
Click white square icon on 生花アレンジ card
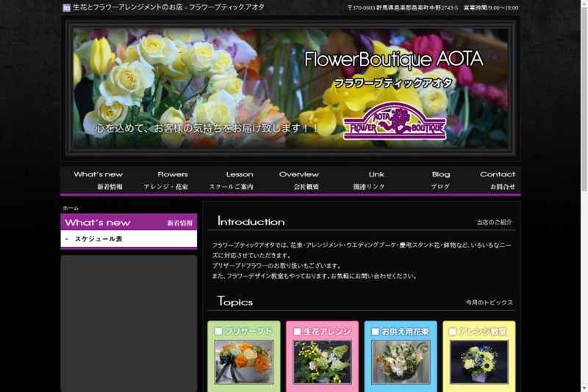click(297, 332)
